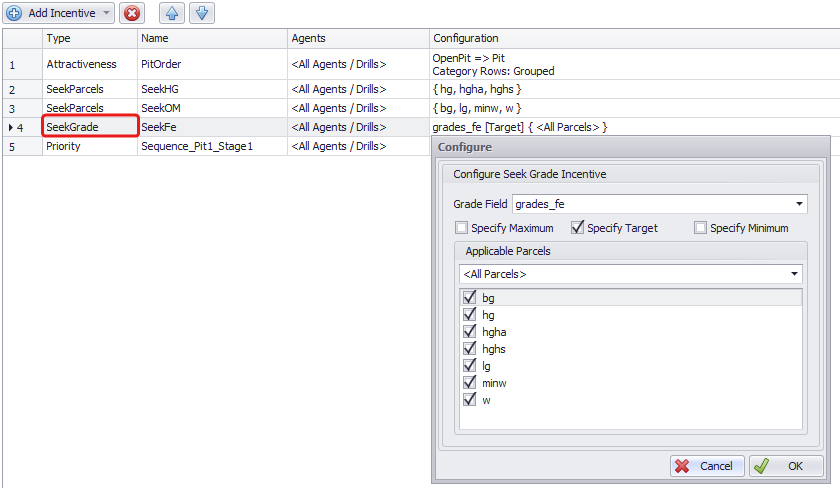840x494 pixels.
Task: Select the SeekGrade type cell
Action: click(x=89, y=127)
